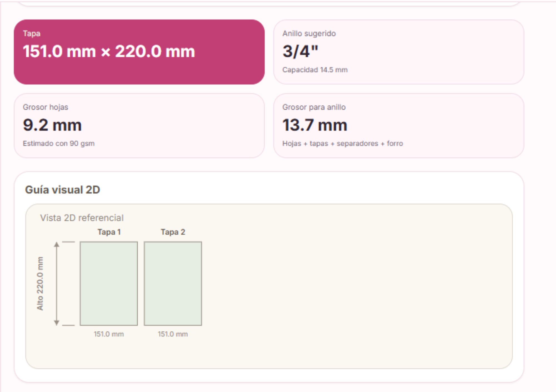This screenshot has width=556, height=392.
Task: Select the Tapa 1 rectangle in diagram
Action: [x=109, y=283]
